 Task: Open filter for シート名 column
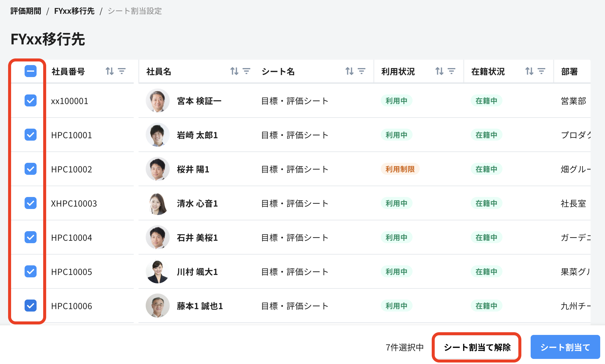click(x=362, y=71)
